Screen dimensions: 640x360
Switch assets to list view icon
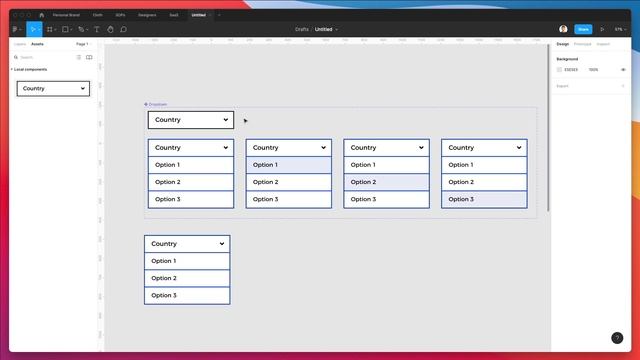point(79,58)
